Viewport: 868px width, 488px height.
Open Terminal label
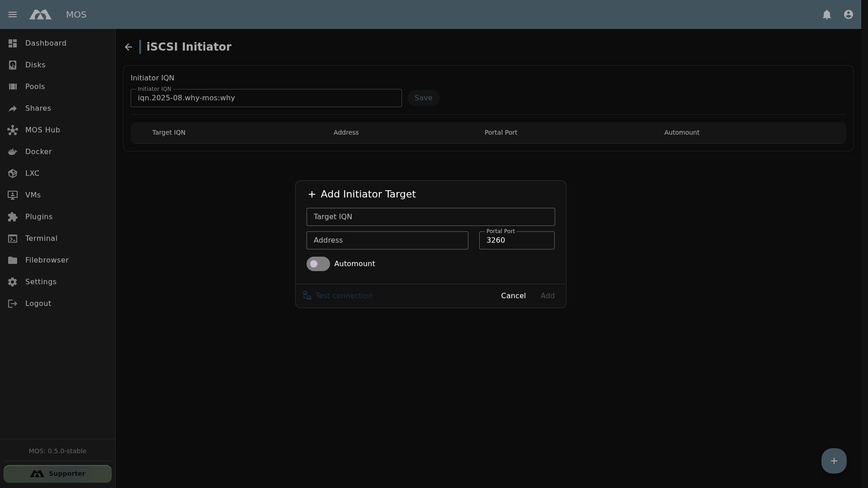click(41, 239)
